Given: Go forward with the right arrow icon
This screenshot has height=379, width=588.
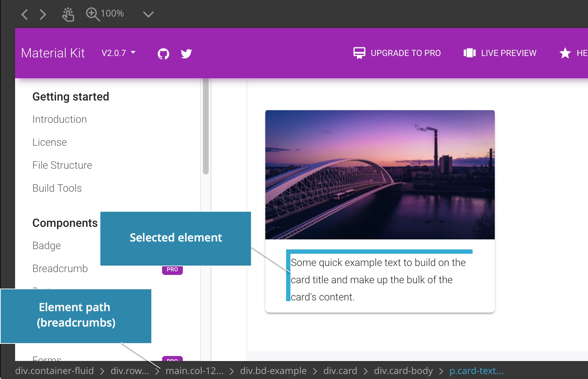Looking at the screenshot, I should [x=43, y=14].
